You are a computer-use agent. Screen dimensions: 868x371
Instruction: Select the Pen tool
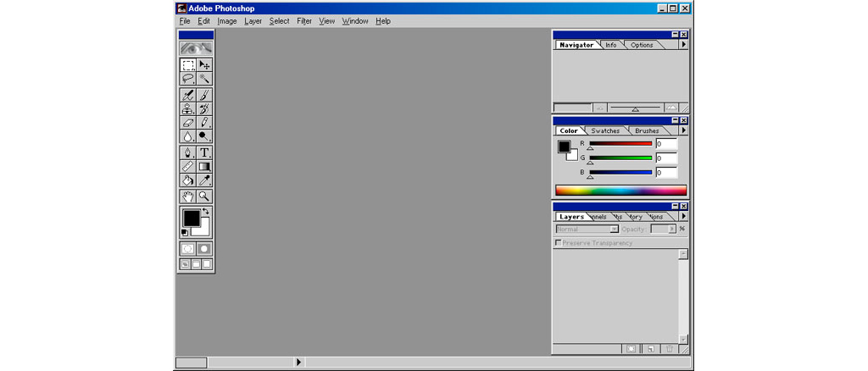(x=188, y=152)
